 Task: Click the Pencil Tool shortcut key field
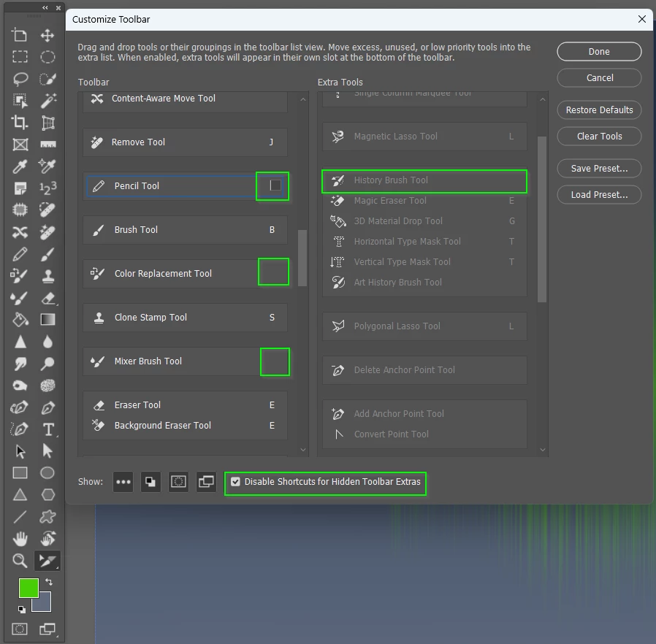pos(275,185)
